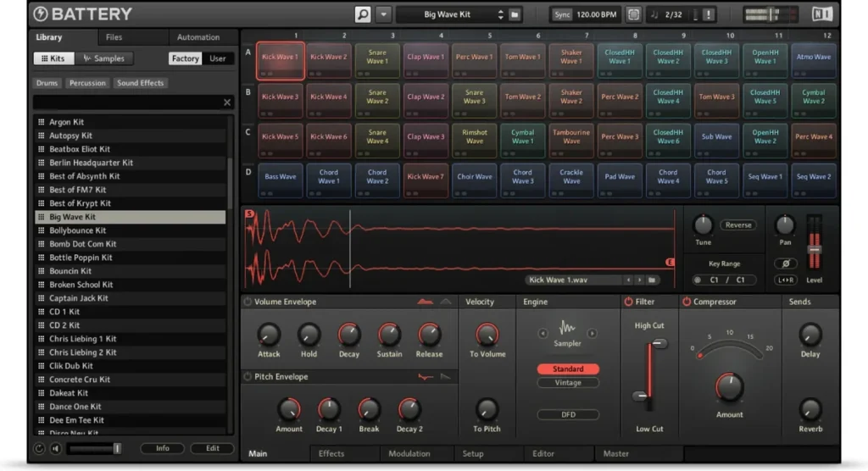
Task: Adjust the Level fader
Action: pyautogui.click(x=814, y=249)
